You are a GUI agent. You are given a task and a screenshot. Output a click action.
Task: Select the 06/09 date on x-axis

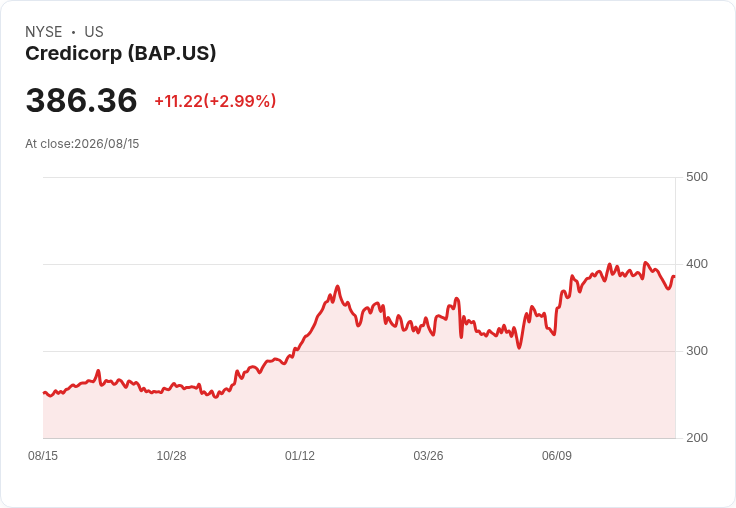coord(557,455)
